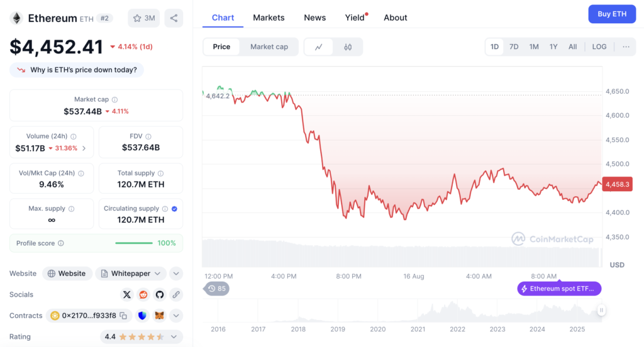Image resolution: width=644 pixels, height=347 pixels.
Task: Click the Buy ETH button
Action: pos(612,14)
